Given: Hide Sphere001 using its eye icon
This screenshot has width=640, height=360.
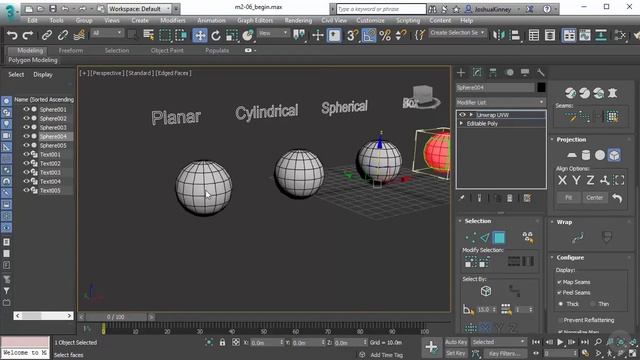Looking at the screenshot, I should pos(26,109).
